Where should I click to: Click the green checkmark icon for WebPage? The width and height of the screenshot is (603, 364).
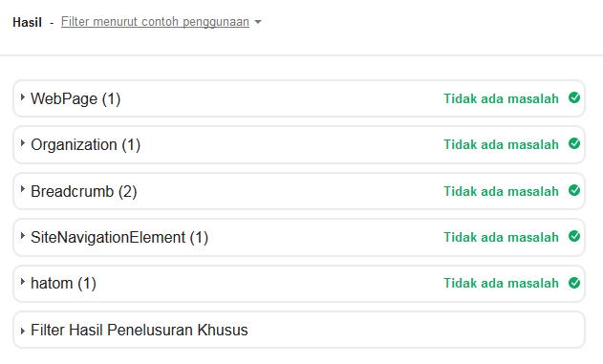click(x=574, y=98)
